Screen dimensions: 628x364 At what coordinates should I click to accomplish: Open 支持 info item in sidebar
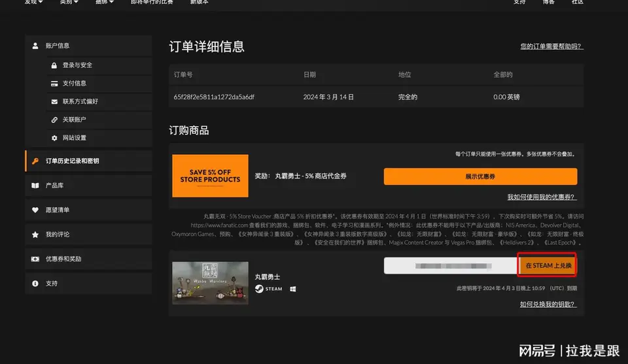pos(88,284)
